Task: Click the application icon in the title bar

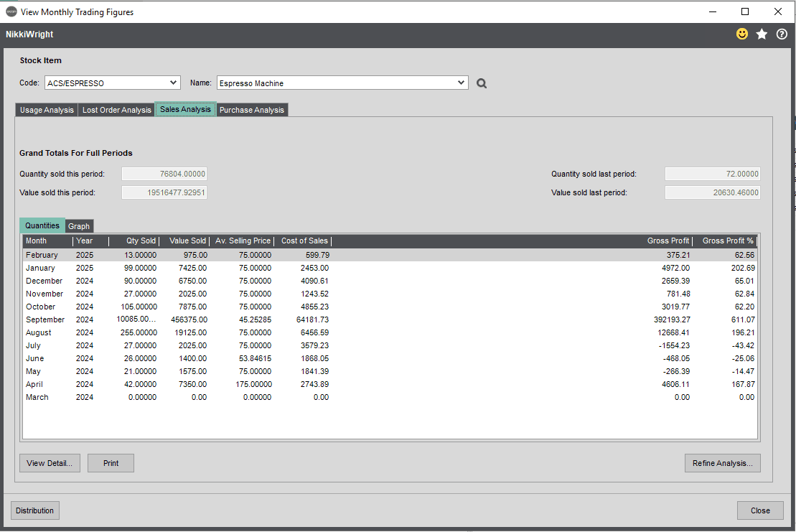Action: [x=11, y=11]
